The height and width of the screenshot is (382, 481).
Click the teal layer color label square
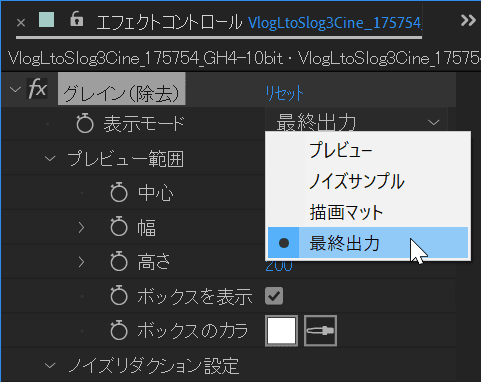click(x=47, y=19)
